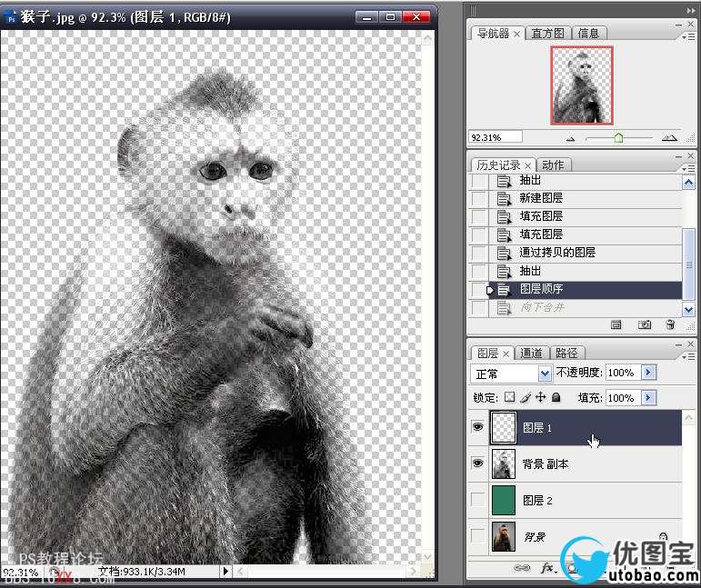Image resolution: width=701 pixels, height=588 pixels.
Task: Minimize the Layers panel group
Action: 678,345
